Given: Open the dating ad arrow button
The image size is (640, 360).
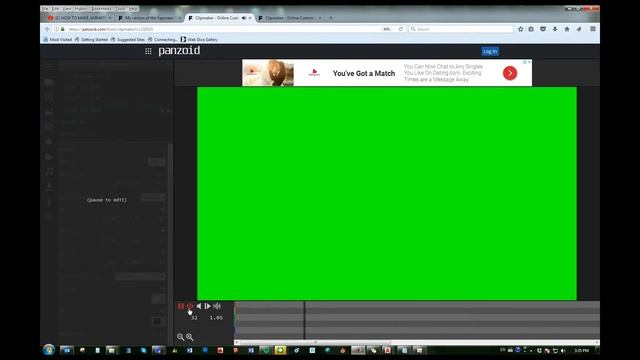Looking at the screenshot, I should 510,73.
